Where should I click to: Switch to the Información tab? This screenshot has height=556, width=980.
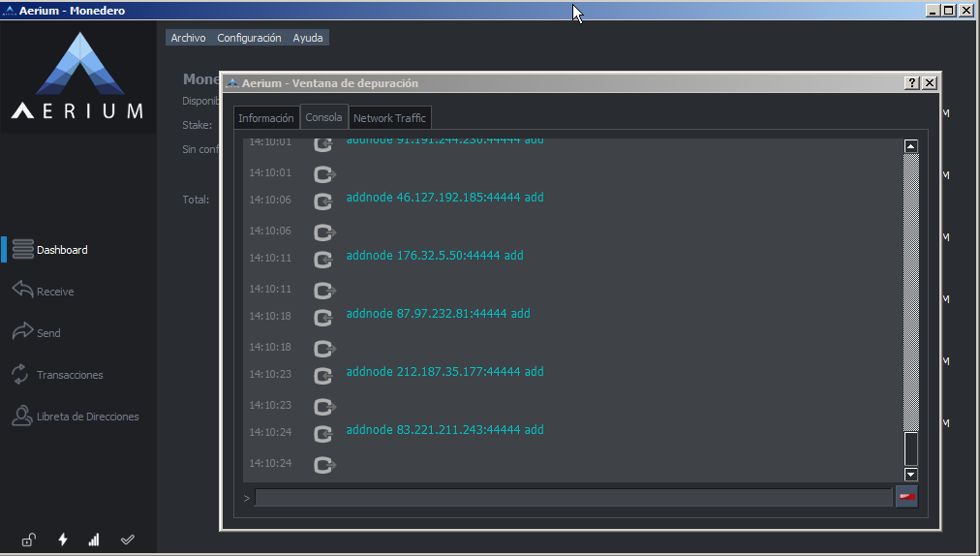[x=265, y=118]
